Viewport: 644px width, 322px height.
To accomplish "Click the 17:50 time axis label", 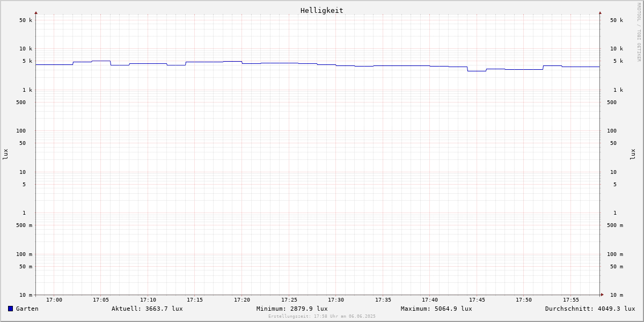I will pyautogui.click(x=524, y=300).
